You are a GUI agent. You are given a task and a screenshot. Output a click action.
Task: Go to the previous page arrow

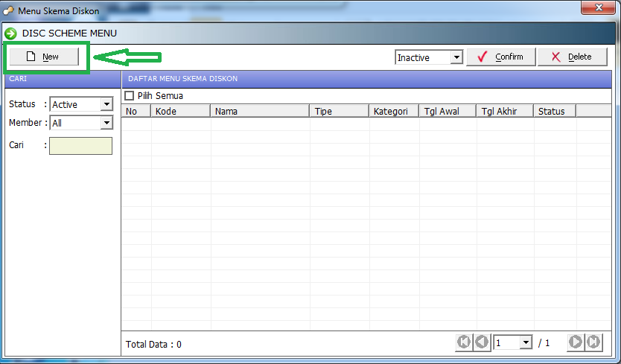(x=482, y=342)
